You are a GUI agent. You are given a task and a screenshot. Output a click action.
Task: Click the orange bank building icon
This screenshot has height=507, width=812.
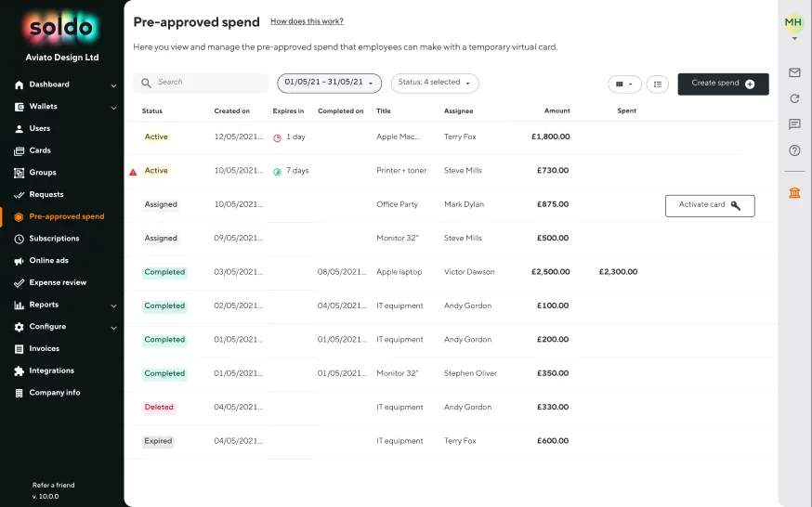pyautogui.click(x=794, y=192)
